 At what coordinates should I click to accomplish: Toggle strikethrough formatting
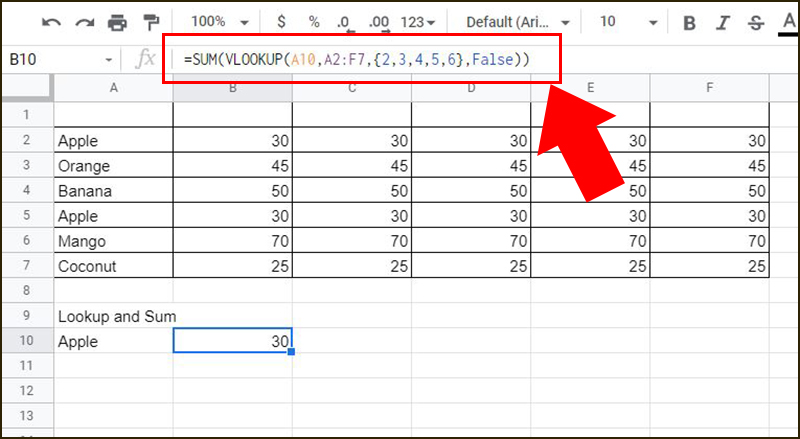click(x=756, y=22)
